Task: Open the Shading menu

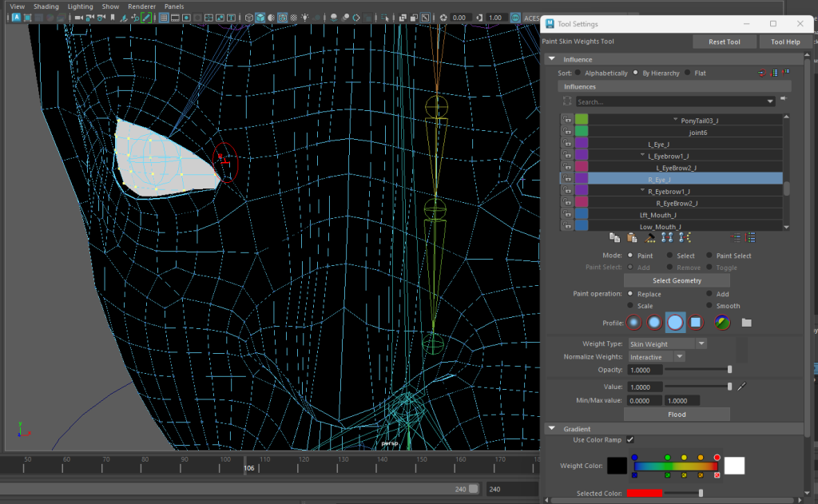Action: point(46,6)
